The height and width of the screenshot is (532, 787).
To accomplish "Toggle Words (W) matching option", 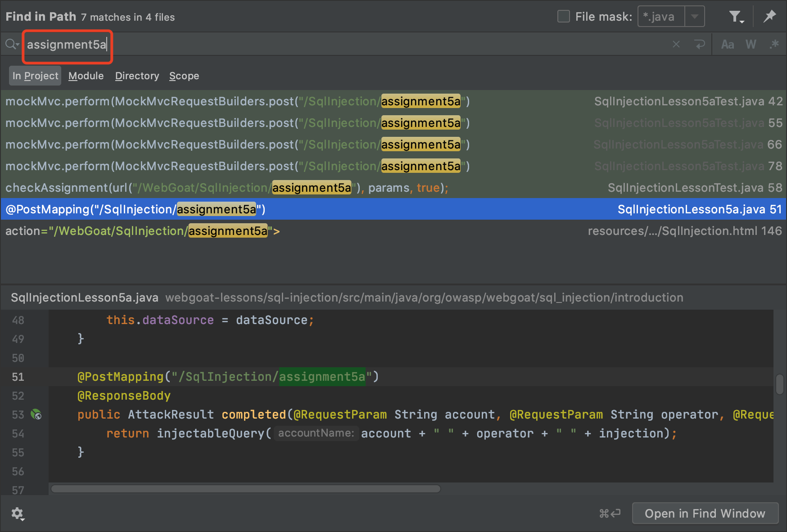I will point(751,44).
